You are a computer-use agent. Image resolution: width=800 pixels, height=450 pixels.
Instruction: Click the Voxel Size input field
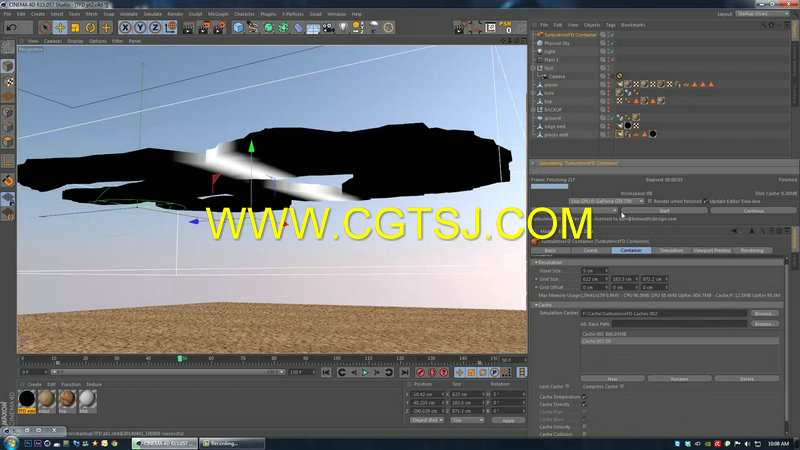click(593, 271)
